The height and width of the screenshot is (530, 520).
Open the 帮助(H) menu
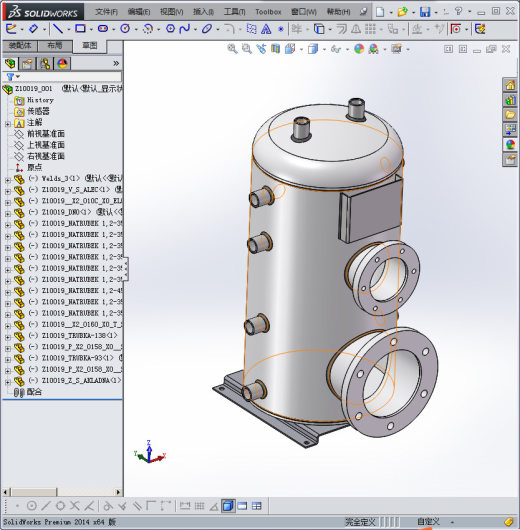338,12
